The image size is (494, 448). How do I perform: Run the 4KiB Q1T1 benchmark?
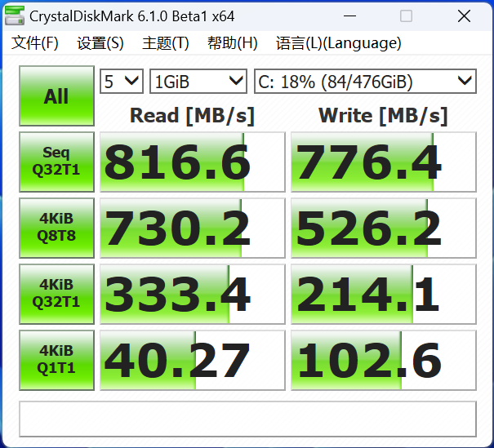coord(56,360)
